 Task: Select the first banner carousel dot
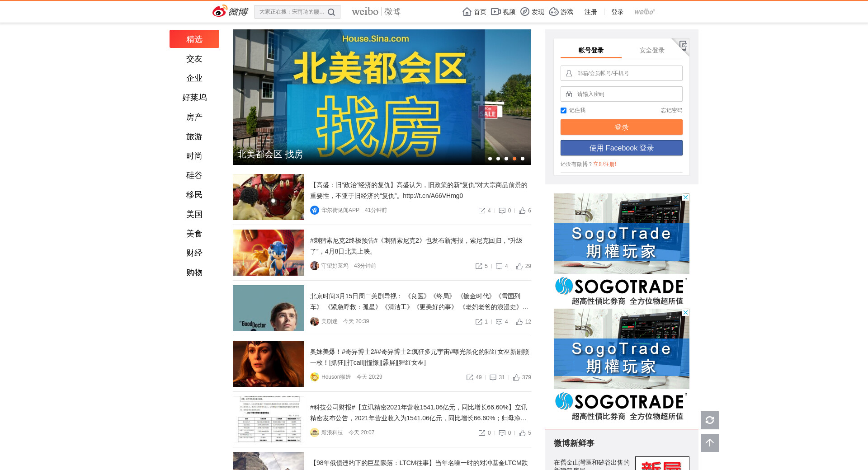(x=490, y=159)
